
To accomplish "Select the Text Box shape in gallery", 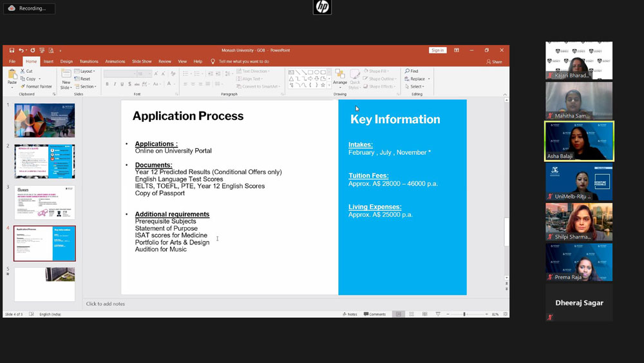I will click(x=291, y=72).
